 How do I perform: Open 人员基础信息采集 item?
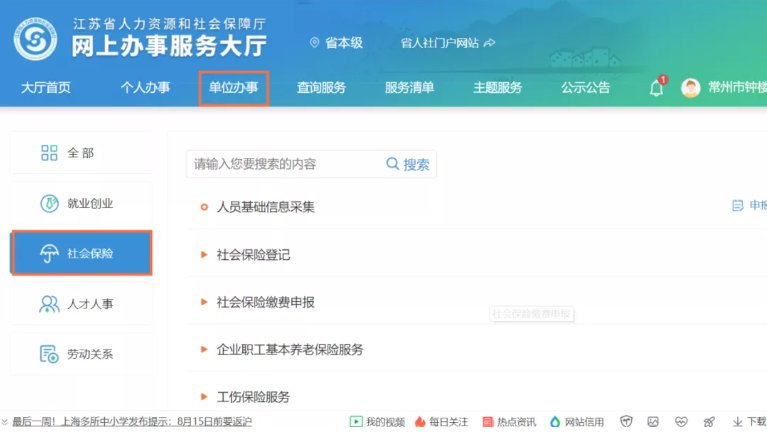click(x=265, y=207)
